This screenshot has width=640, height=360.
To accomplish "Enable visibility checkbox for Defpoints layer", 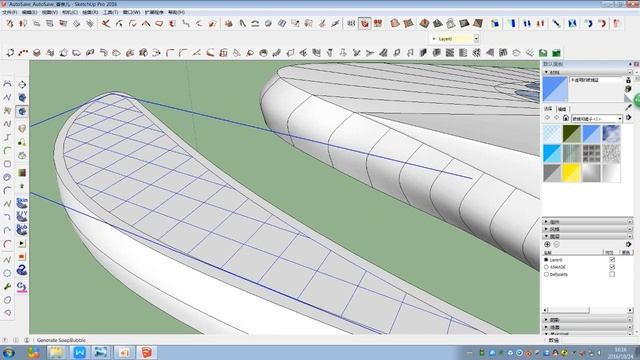I will pyautogui.click(x=612, y=274).
